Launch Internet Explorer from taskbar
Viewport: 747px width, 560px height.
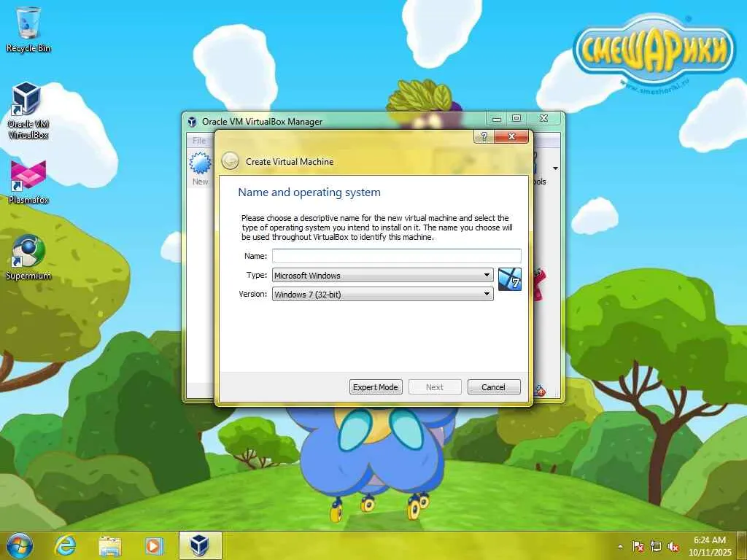pos(64,545)
